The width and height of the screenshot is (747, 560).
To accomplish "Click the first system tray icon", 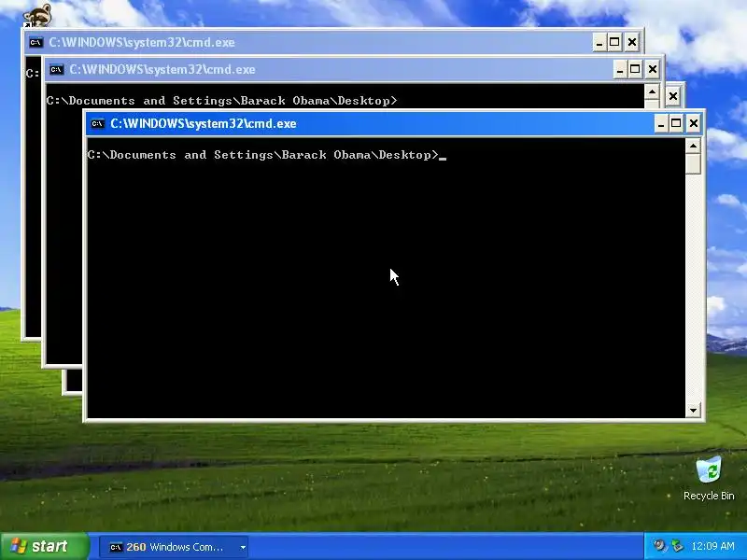I will tap(660, 546).
